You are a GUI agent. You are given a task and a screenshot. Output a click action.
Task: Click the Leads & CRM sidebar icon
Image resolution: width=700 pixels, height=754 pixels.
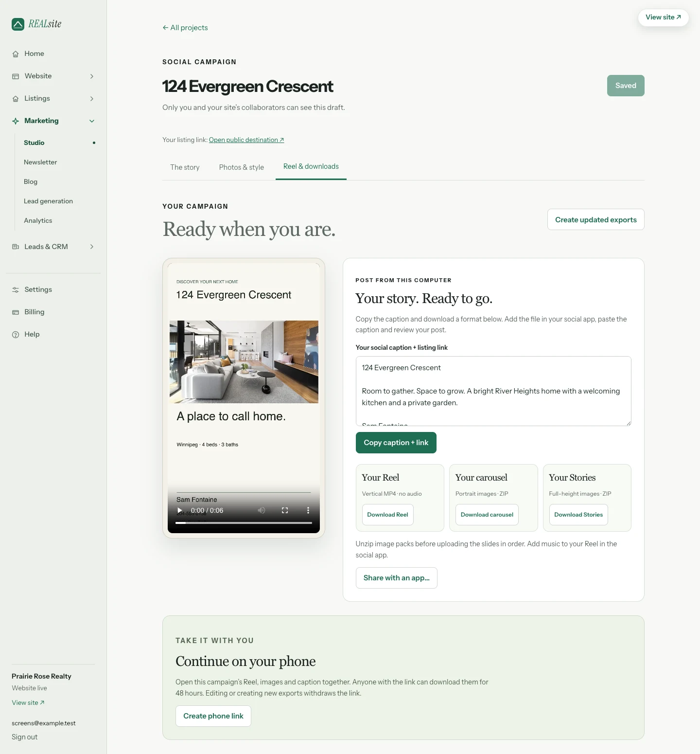(x=16, y=247)
